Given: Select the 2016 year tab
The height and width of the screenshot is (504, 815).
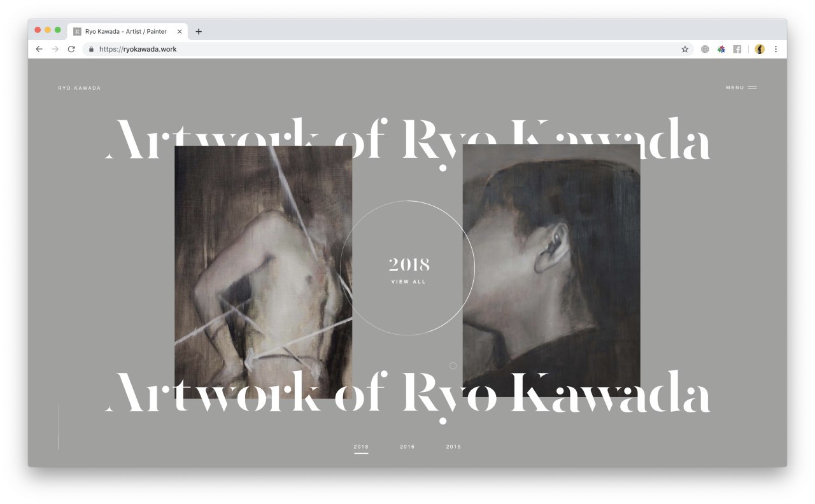Looking at the screenshot, I should click(x=407, y=447).
